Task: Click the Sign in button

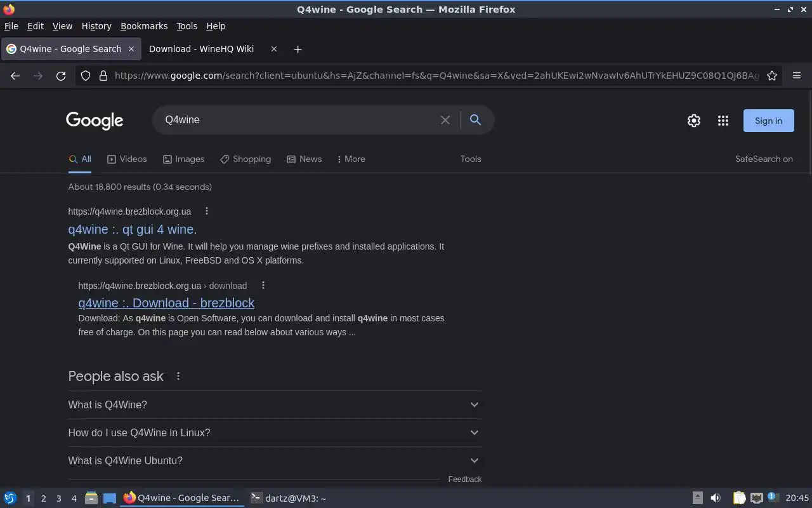Action: 768,121
